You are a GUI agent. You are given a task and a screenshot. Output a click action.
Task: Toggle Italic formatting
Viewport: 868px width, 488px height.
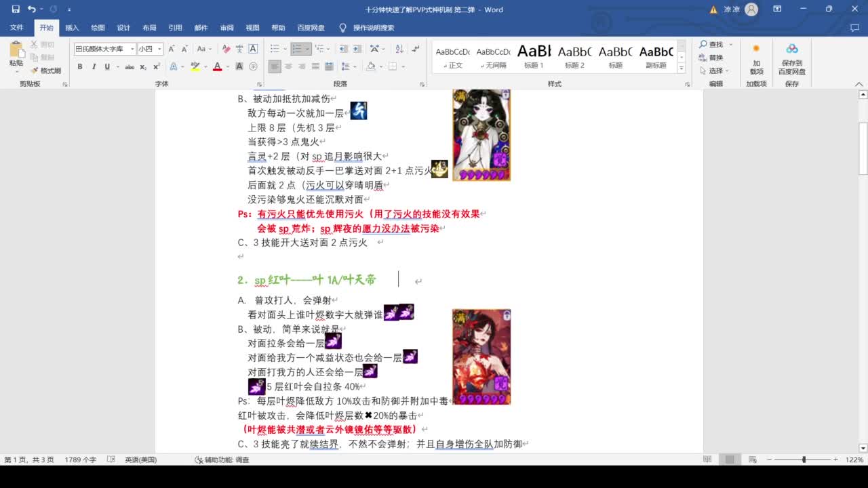click(x=94, y=66)
